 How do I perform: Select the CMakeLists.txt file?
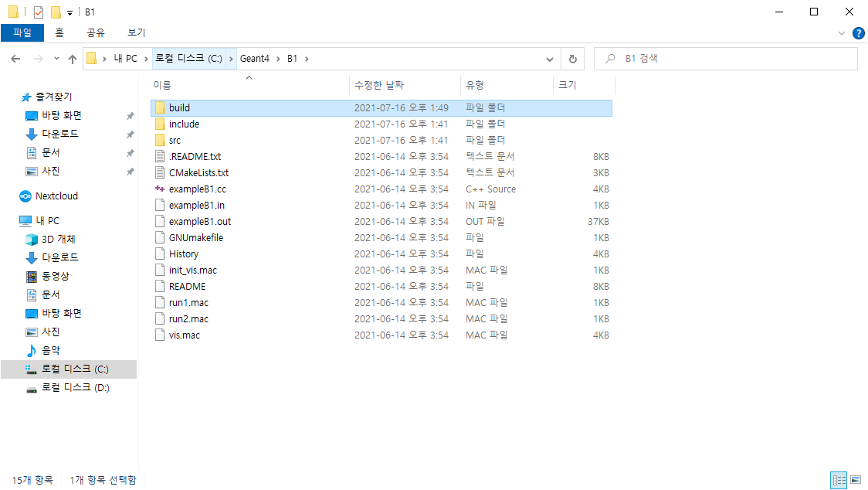pyautogui.click(x=198, y=172)
